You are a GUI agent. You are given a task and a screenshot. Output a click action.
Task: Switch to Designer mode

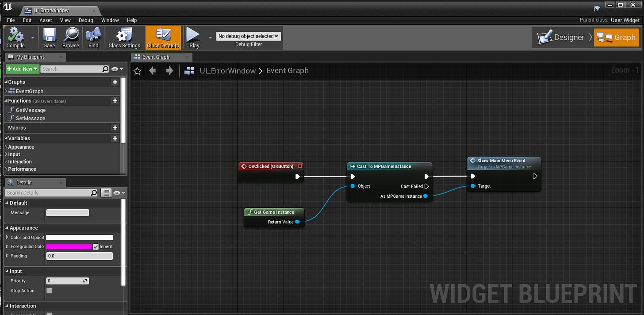point(561,38)
